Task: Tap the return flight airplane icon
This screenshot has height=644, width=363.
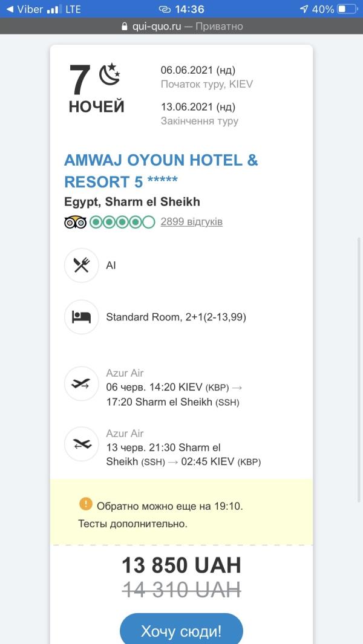Action: click(82, 444)
